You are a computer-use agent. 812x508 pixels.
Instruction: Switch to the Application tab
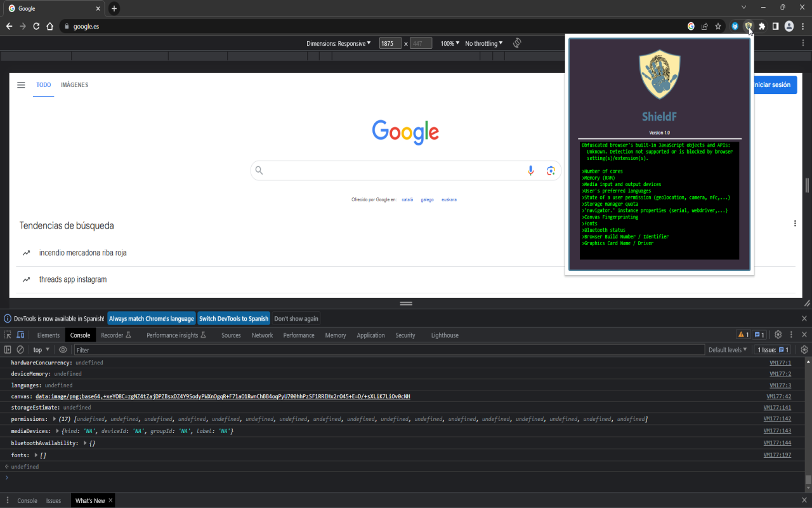370,335
